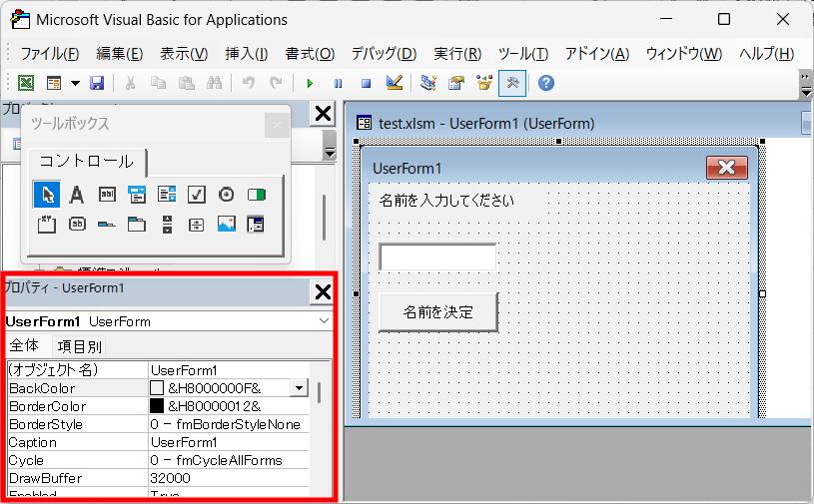
Task: Run the macro with the green play icon
Action: (310, 84)
